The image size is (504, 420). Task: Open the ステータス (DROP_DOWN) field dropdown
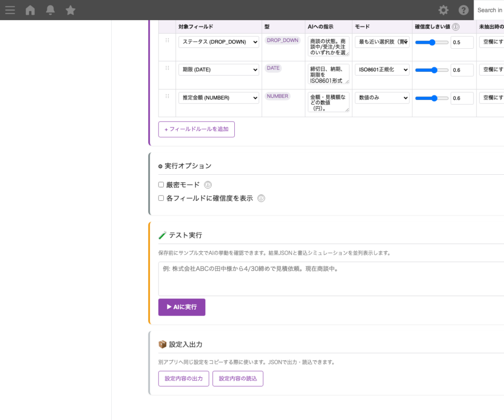pos(218,42)
